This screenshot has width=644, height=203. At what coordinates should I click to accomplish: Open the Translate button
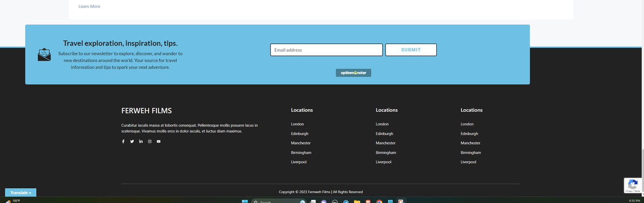(21, 192)
